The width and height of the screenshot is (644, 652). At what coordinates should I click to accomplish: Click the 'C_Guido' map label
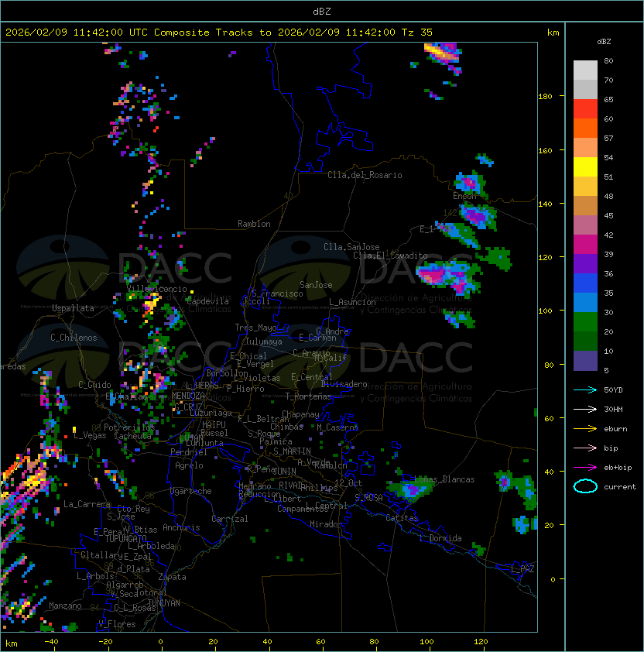(x=94, y=385)
